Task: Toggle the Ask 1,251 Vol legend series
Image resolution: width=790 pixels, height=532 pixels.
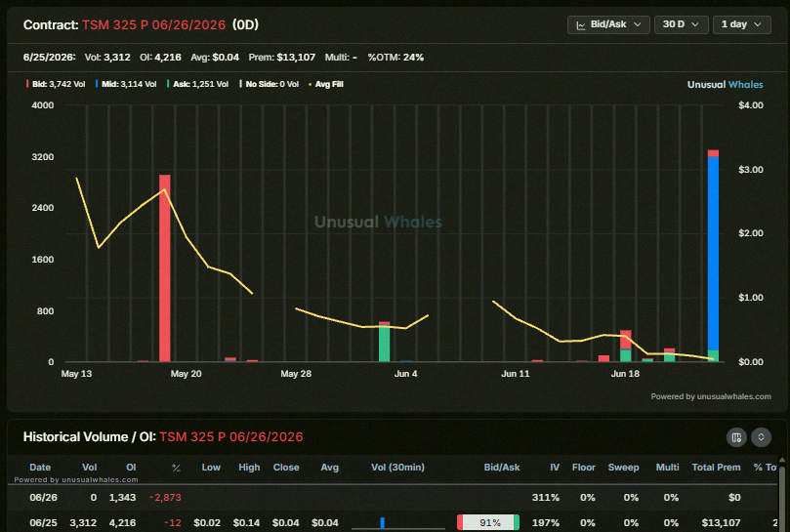Action: click(197, 84)
